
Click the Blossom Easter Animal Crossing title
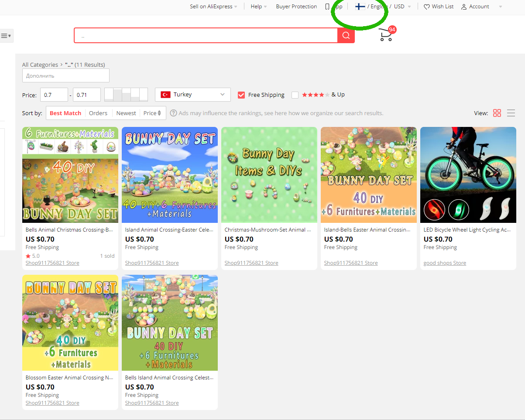coord(69,378)
